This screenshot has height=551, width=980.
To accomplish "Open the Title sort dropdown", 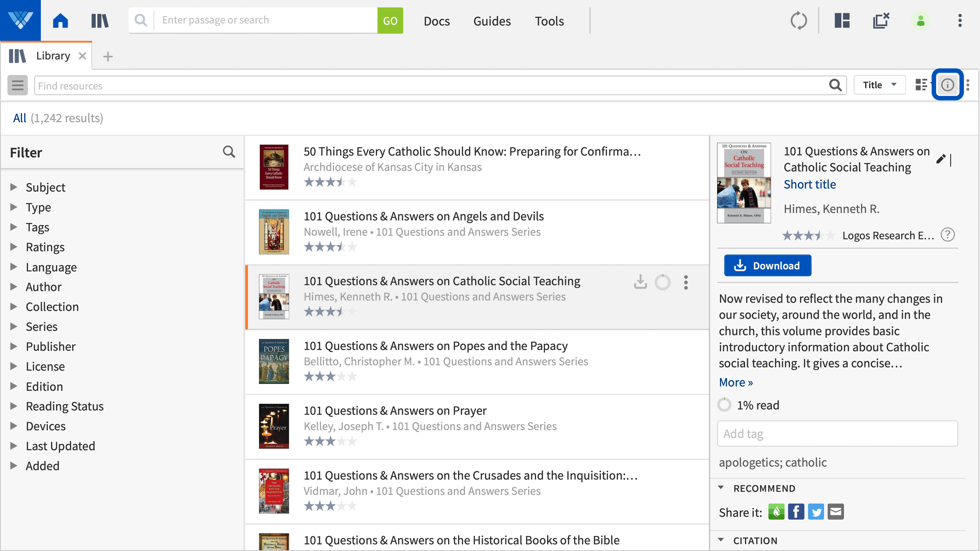I will (x=879, y=85).
